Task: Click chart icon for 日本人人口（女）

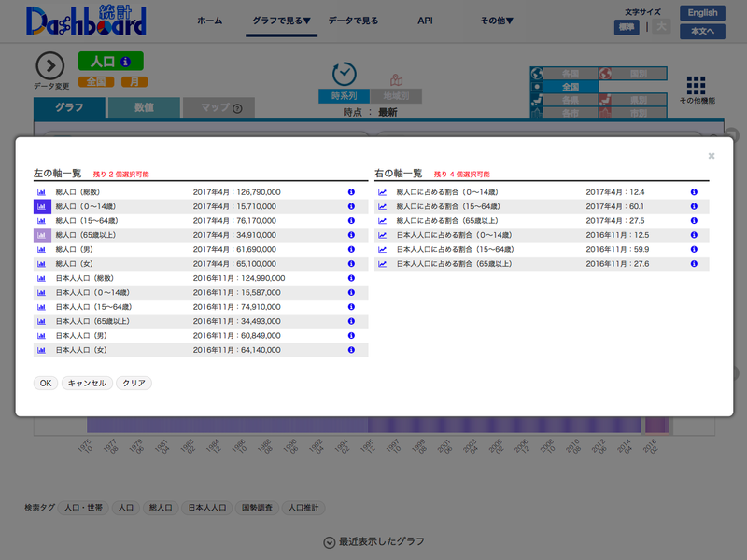Action: click(x=41, y=350)
